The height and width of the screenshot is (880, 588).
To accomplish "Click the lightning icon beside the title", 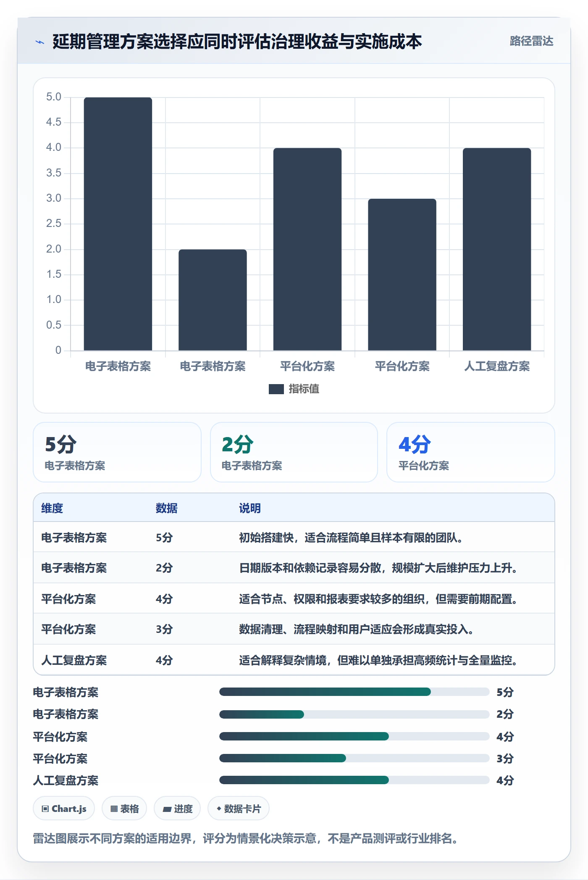I will (x=40, y=42).
